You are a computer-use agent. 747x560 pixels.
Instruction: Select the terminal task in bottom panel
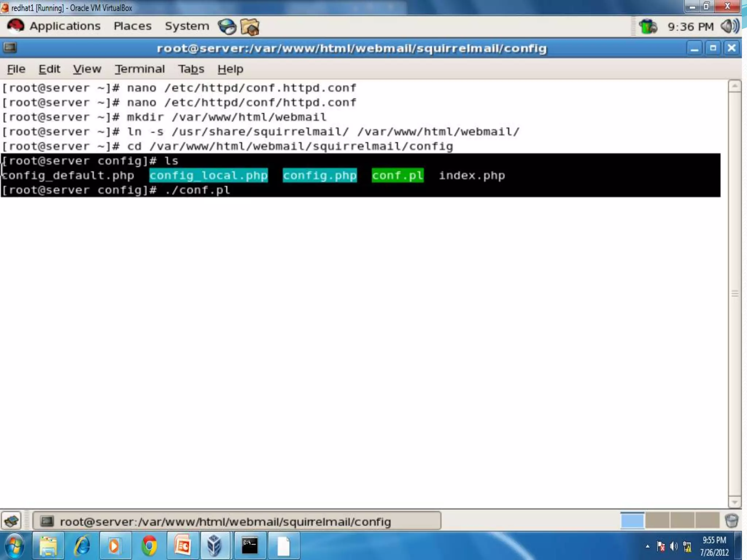click(236, 521)
